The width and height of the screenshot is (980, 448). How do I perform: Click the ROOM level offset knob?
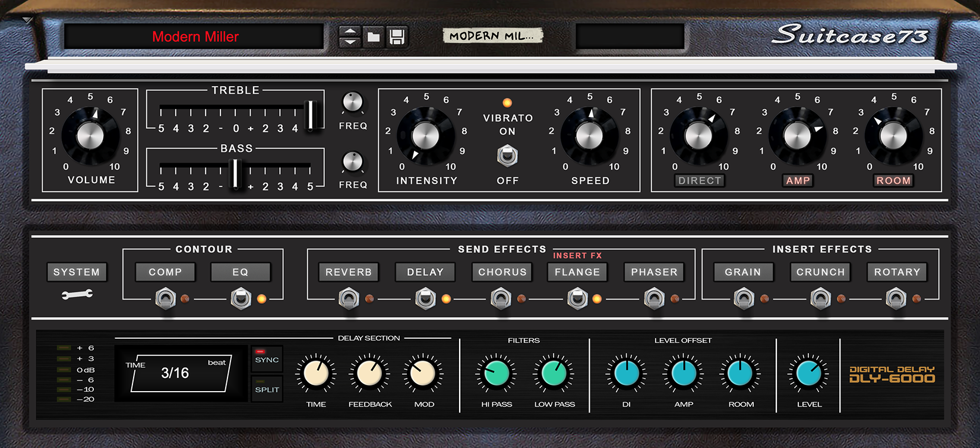click(x=741, y=374)
